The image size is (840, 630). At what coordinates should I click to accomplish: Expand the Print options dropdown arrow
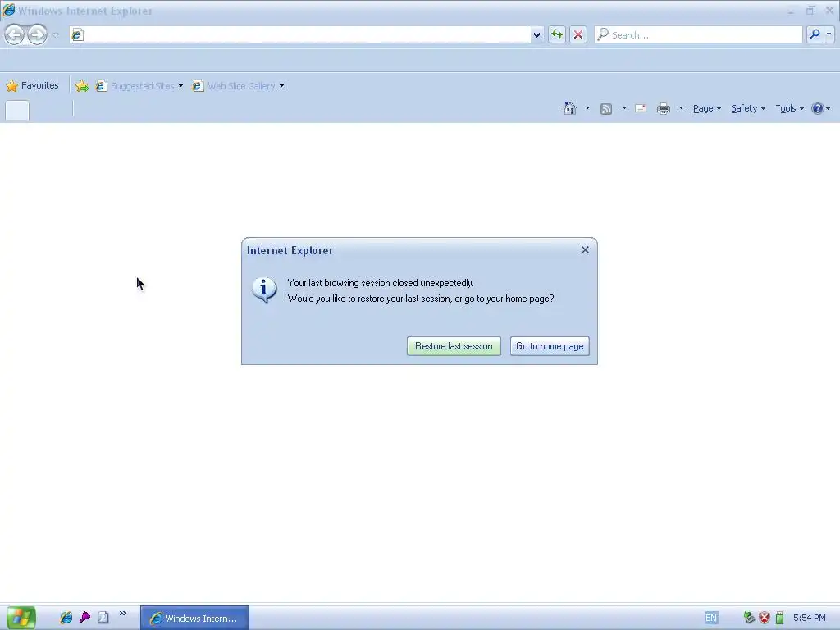point(681,108)
